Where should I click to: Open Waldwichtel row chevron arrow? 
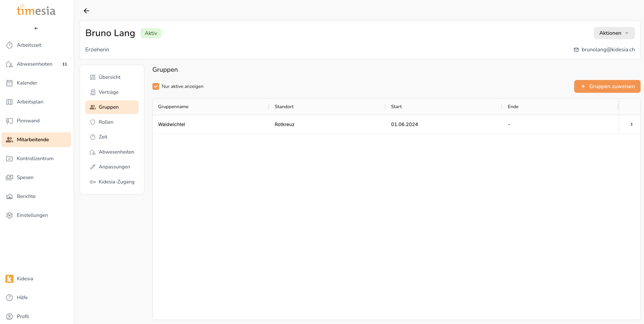631,124
